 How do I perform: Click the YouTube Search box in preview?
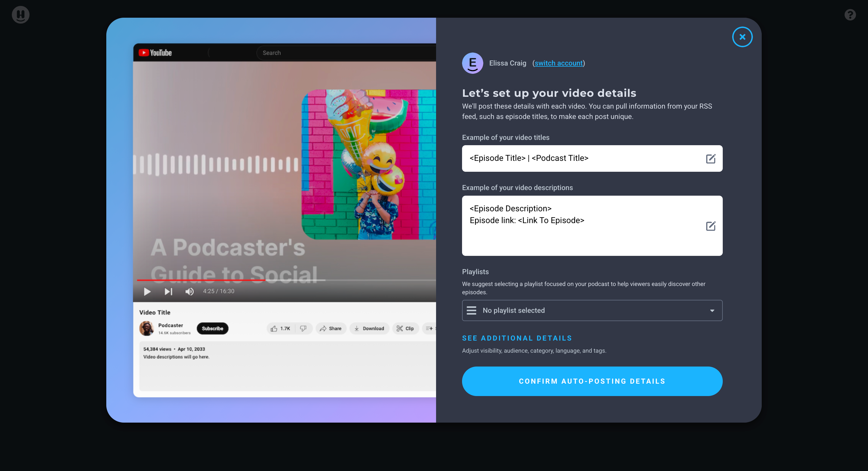pyautogui.click(x=346, y=53)
